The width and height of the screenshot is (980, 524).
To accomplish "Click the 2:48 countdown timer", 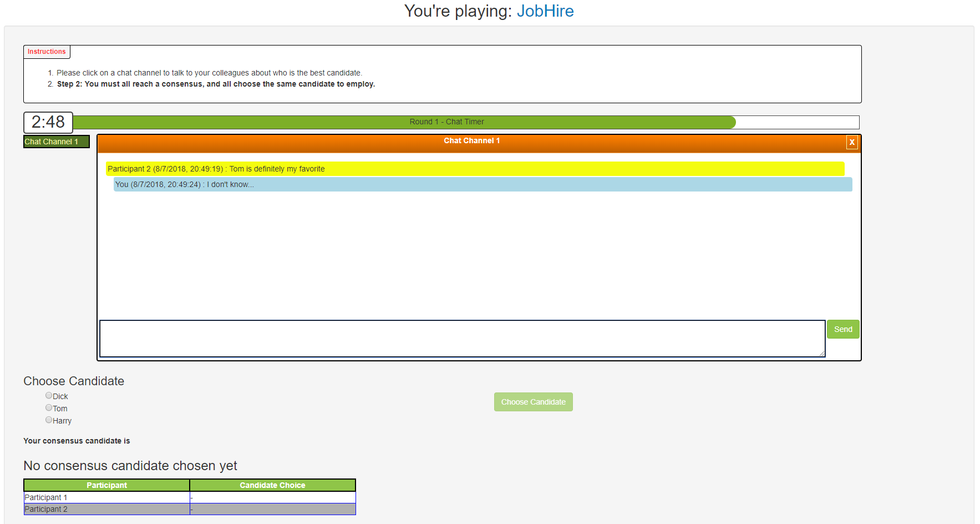I will point(48,122).
